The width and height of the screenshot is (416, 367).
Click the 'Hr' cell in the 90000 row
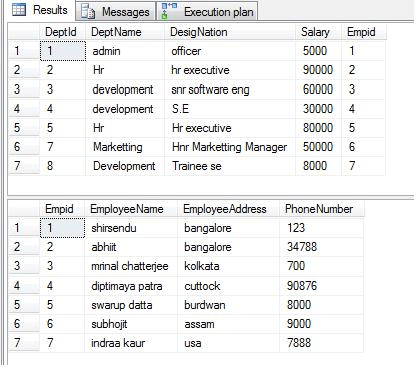click(x=125, y=70)
